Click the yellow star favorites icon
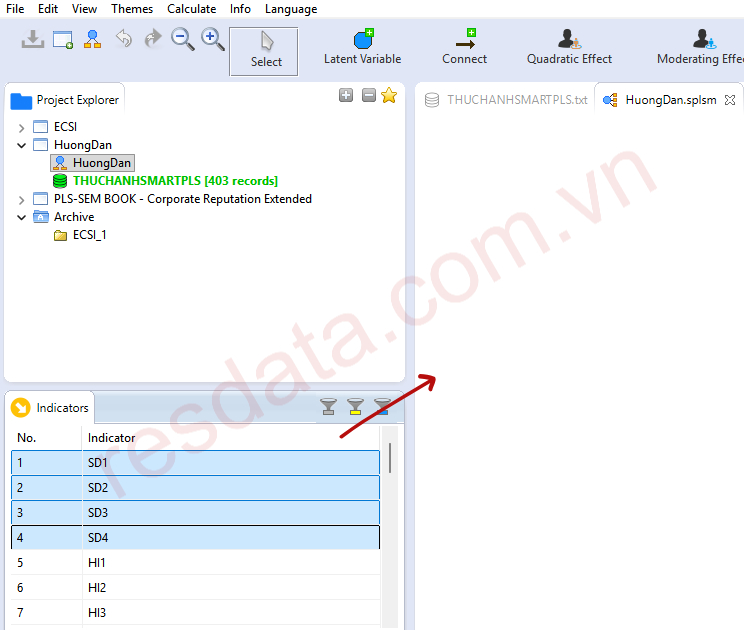 pyautogui.click(x=389, y=96)
